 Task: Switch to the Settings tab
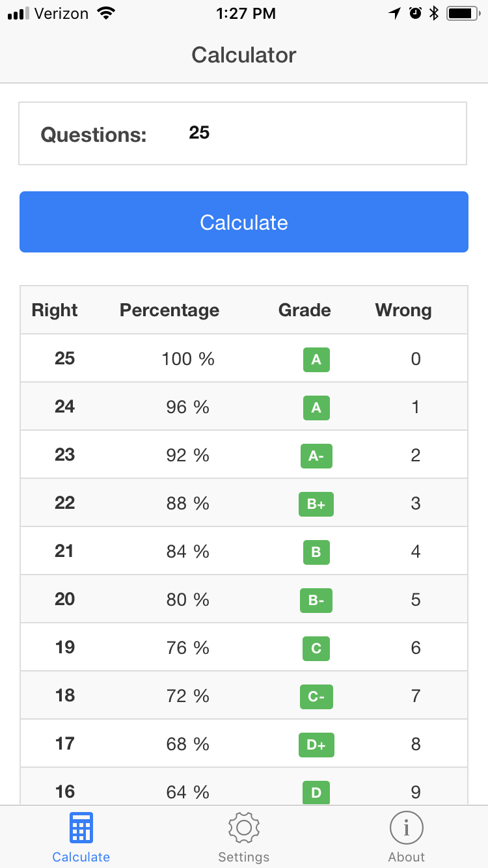click(244, 837)
